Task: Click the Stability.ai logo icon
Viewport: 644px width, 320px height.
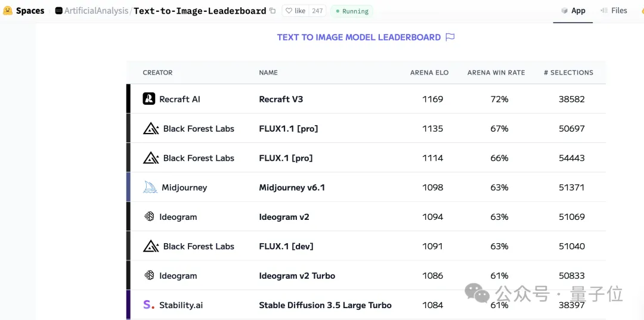Action: (148, 305)
